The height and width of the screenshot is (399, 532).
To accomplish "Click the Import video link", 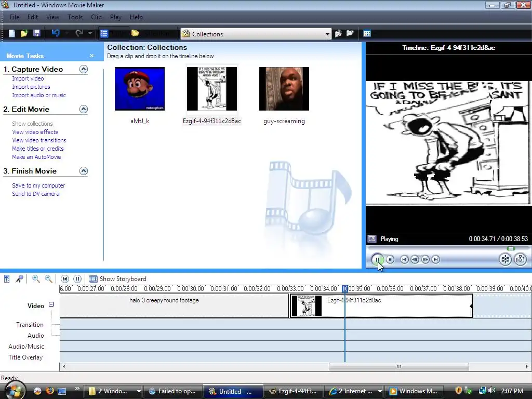I will pyautogui.click(x=28, y=78).
